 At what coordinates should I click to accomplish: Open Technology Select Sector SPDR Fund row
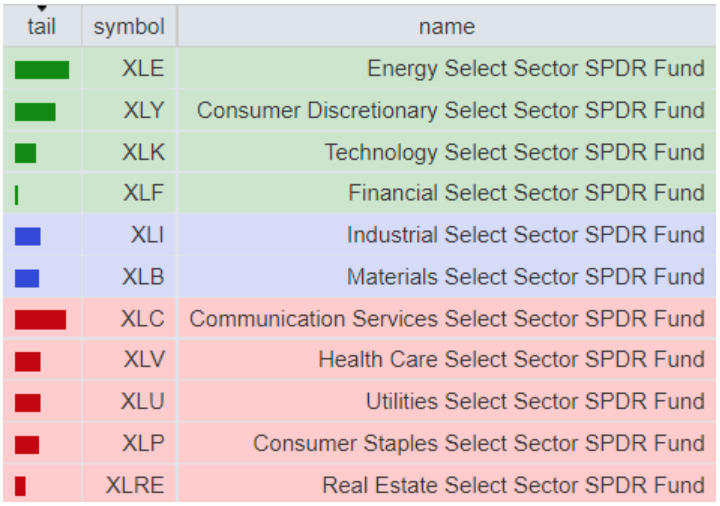click(x=514, y=152)
